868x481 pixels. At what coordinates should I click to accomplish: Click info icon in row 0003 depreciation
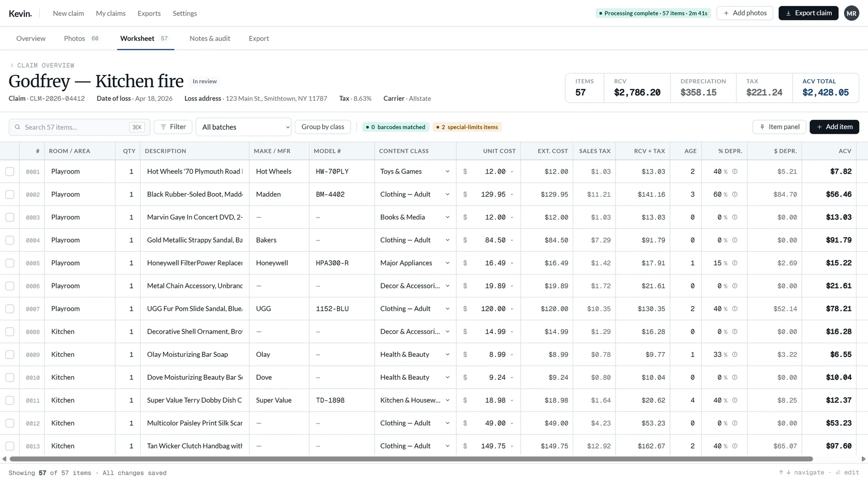735,218
